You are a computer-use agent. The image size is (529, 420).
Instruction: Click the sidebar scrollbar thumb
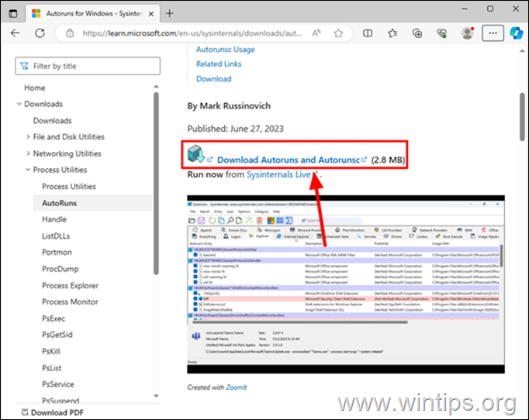coord(156,184)
